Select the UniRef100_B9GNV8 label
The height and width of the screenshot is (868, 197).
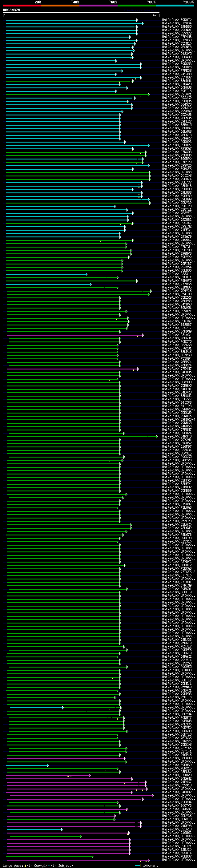click(177, 253)
